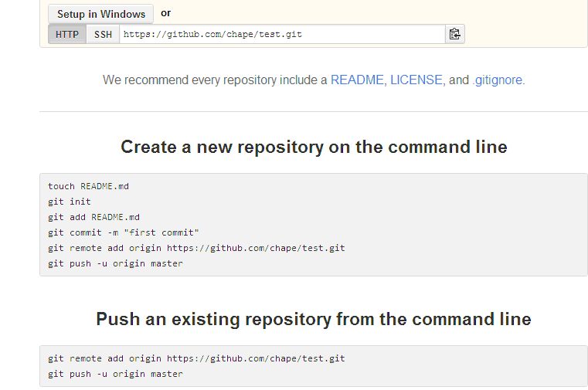Click 'git remote add origin' in the create block

pos(196,248)
